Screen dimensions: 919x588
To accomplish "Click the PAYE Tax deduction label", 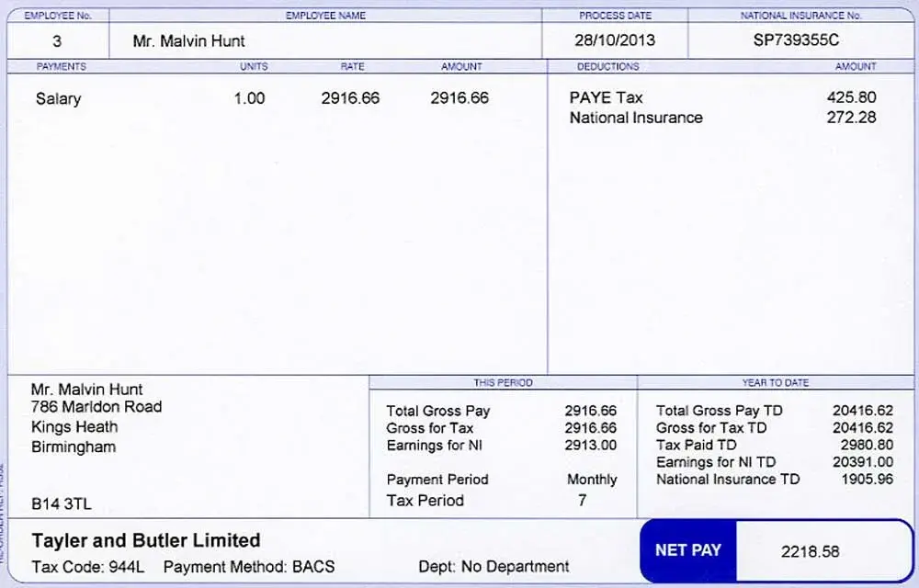I will pos(606,97).
